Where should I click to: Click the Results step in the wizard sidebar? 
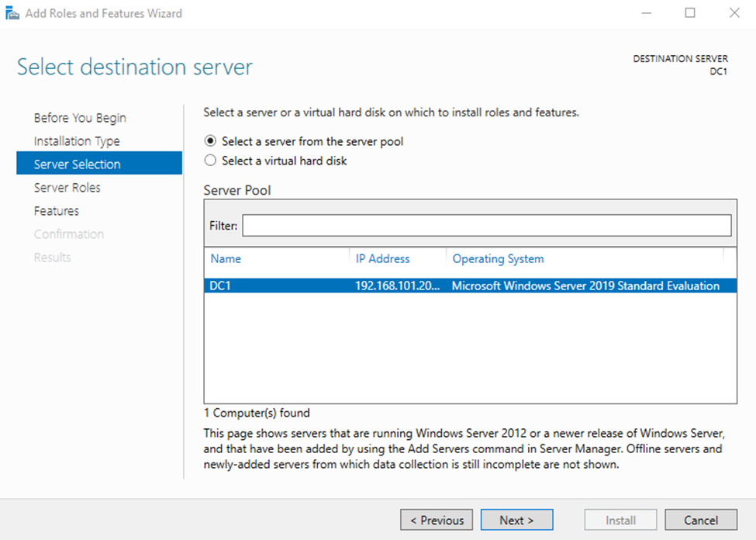pyautogui.click(x=53, y=258)
